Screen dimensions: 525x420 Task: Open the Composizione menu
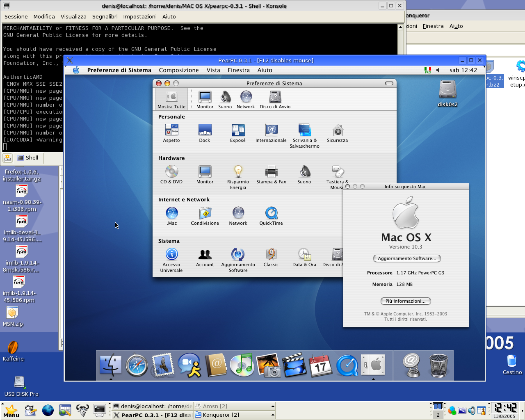point(179,70)
